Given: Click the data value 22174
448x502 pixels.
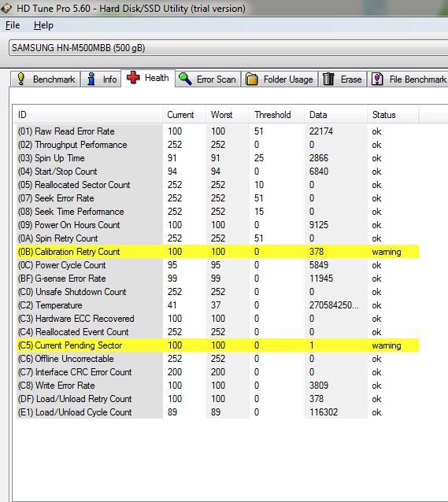Looking at the screenshot, I should click(321, 131).
